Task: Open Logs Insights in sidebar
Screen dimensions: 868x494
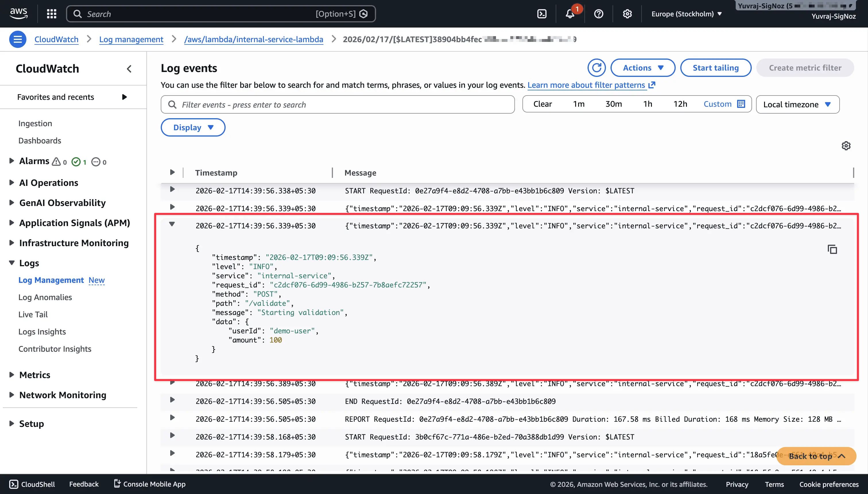Action: 42,331
